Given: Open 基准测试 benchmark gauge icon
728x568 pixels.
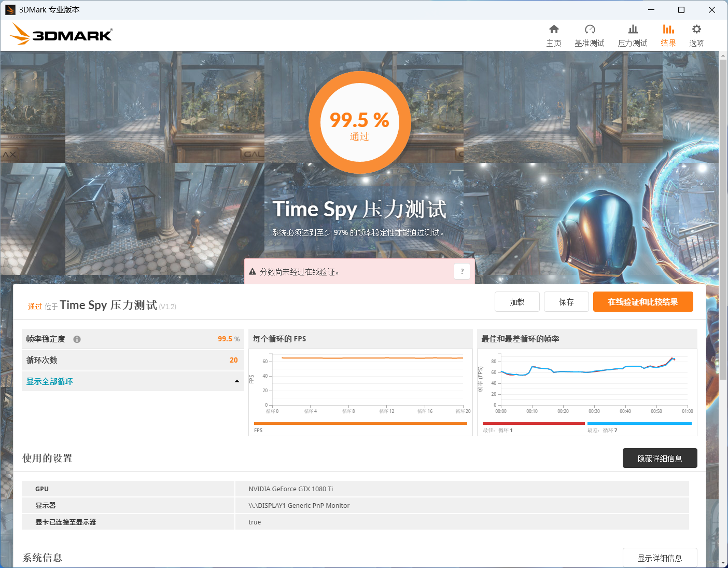Looking at the screenshot, I should pos(590,30).
